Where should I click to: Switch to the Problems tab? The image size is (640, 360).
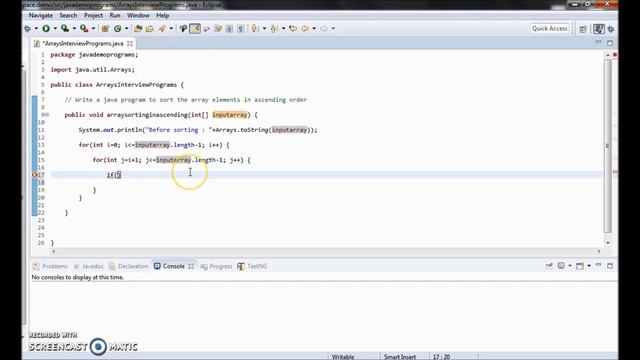(x=51, y=266)
